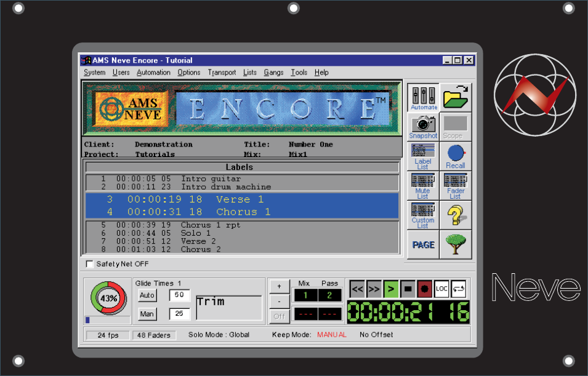Click the blue Recall knob icon
588x376 pixels.
pos(455,156)
